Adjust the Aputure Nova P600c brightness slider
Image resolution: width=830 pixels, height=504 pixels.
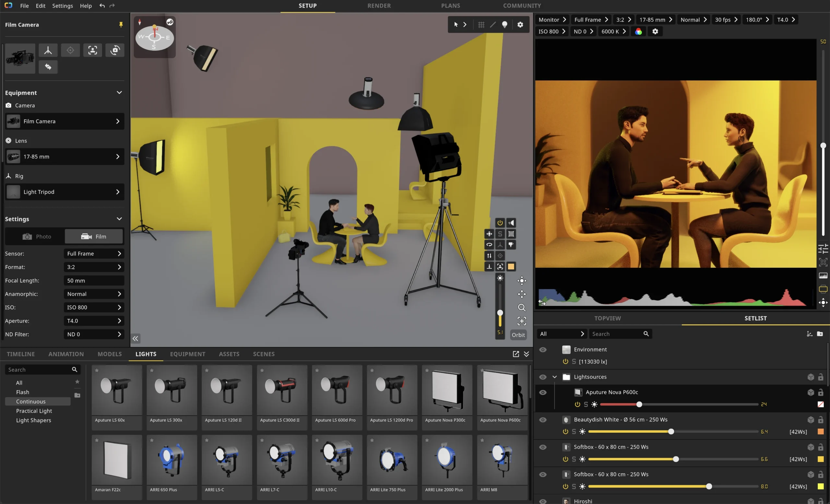click(639, 404)
